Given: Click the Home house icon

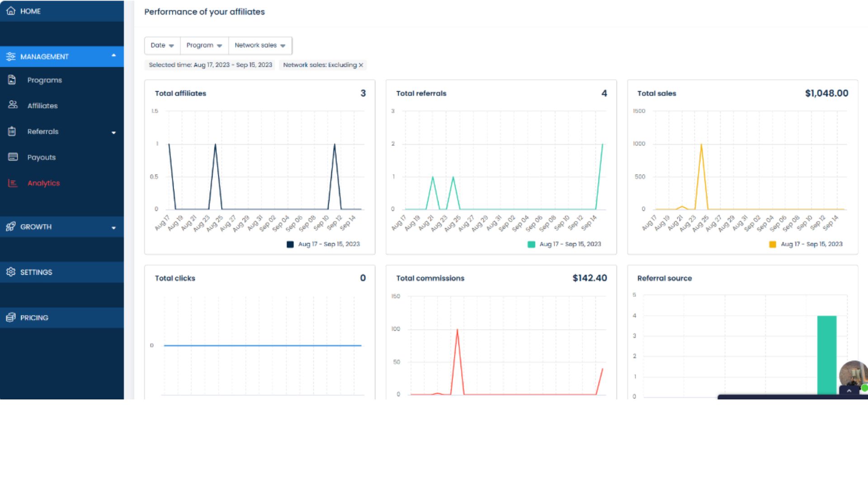Looking at the screenshot, I should [x=11, y=11].
